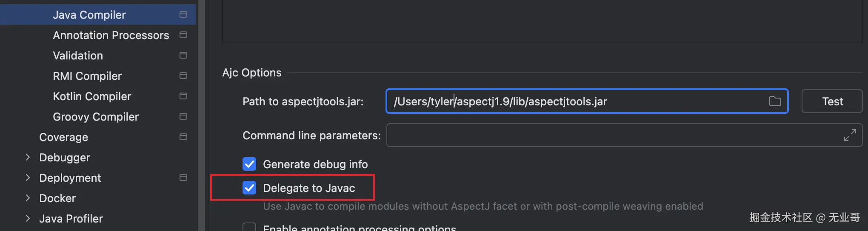868x231 pixels.
Task: Expand the Java Profiler settings node
Action: point(28,218)
